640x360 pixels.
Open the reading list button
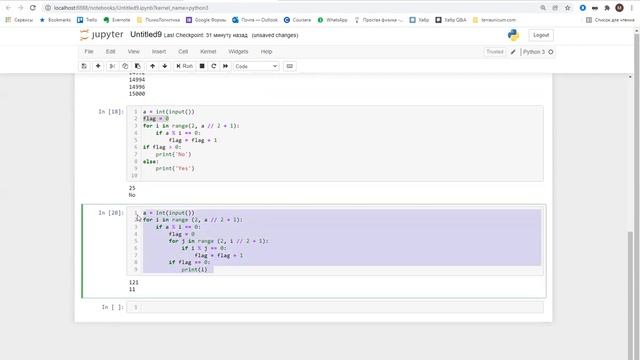(x=610, y=20)
